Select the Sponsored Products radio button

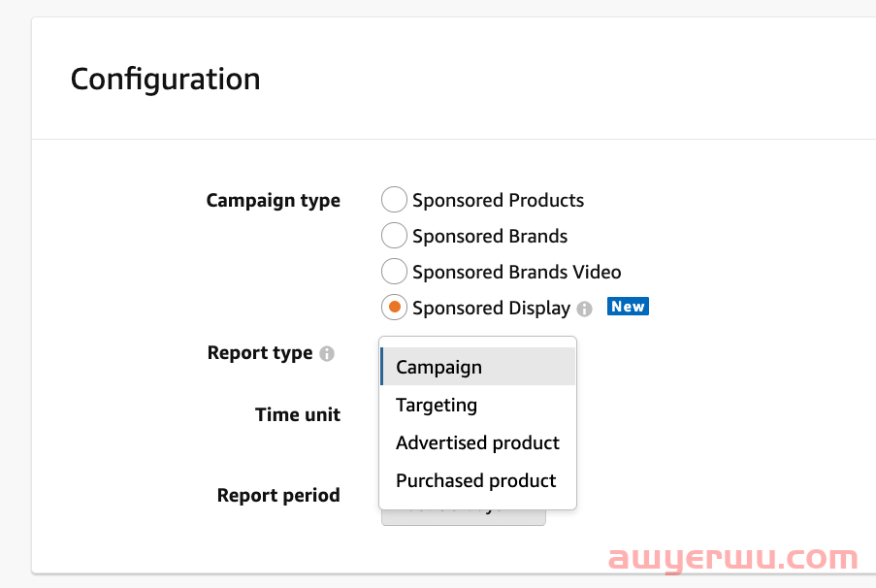tap(394, 200)
